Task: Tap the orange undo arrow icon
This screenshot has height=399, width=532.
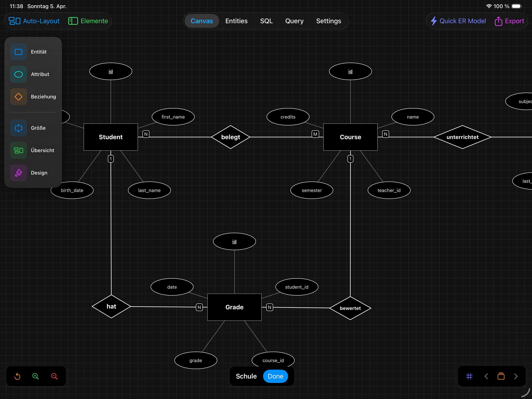Action: click(x=17, y=376)
